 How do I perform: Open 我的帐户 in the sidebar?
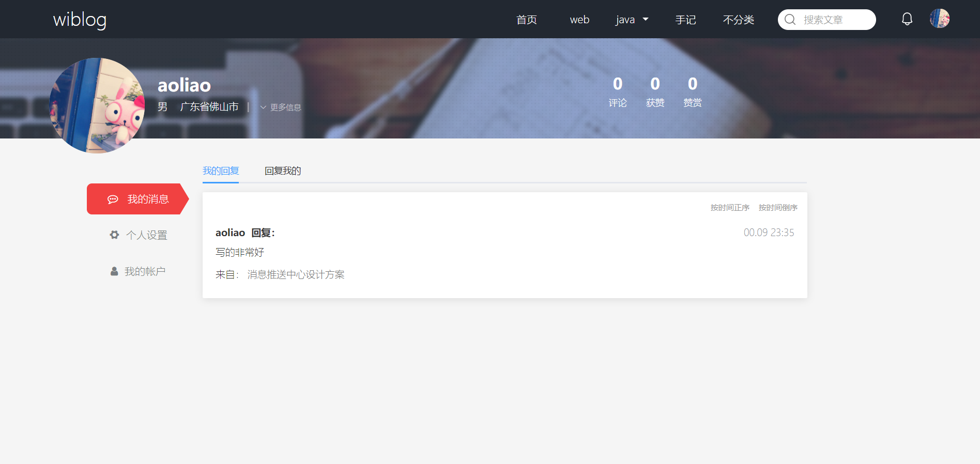point(137,271)
